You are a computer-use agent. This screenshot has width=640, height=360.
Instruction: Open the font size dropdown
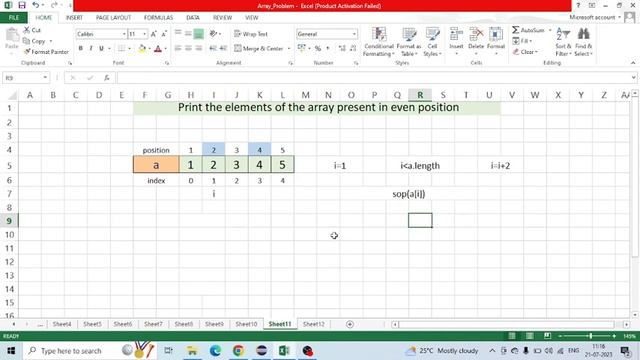144,34
